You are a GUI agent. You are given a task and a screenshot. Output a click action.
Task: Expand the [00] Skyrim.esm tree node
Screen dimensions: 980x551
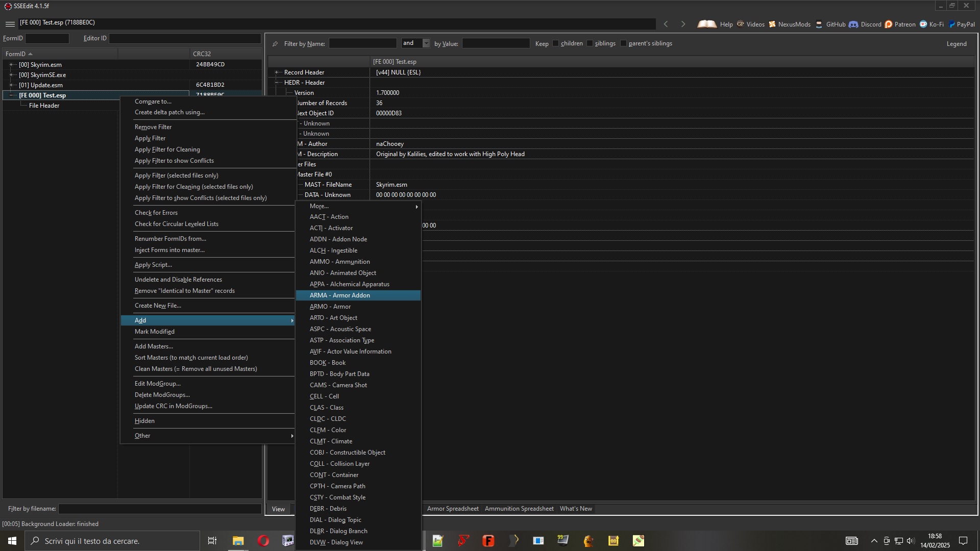pyautogui.click(x=11, y=65)
